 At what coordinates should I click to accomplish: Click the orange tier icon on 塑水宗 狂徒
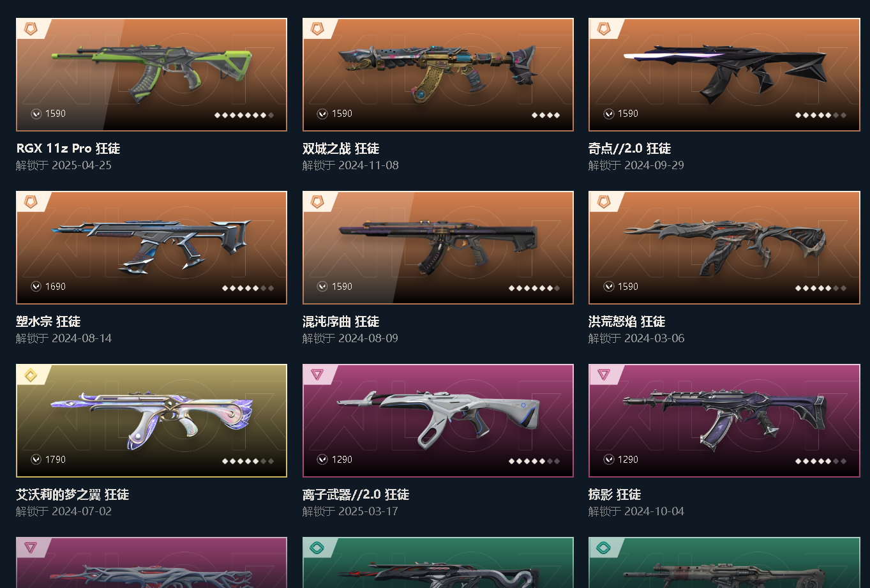(x=31, y=202)
